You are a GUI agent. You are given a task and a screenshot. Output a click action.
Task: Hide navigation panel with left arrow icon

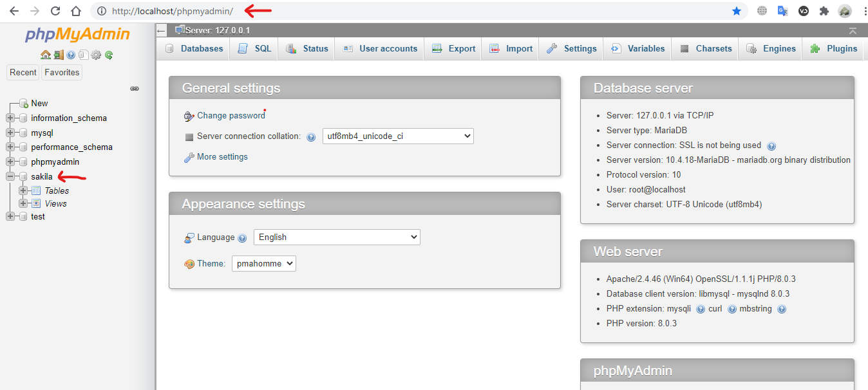coord(162,30)
